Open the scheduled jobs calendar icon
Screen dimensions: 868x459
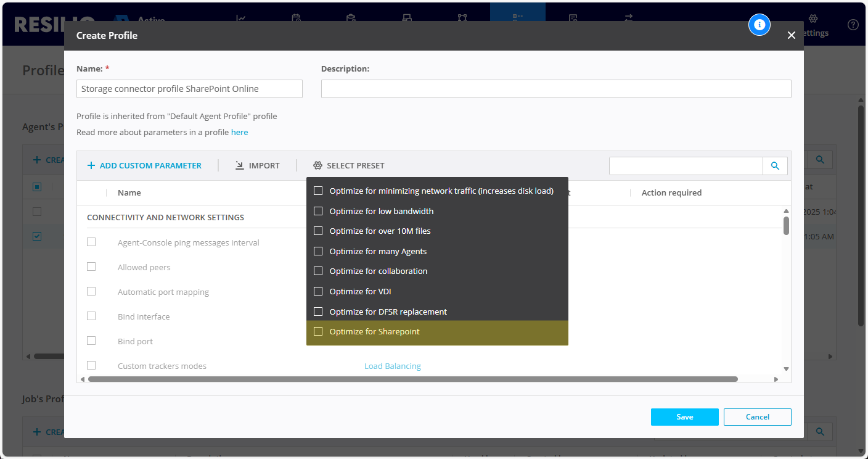[296, 19]
